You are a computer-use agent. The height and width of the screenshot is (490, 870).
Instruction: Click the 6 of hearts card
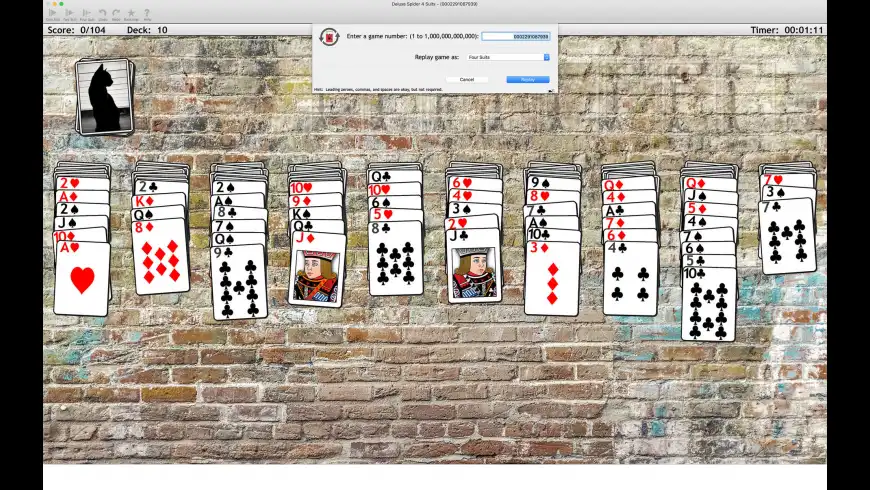474,183
